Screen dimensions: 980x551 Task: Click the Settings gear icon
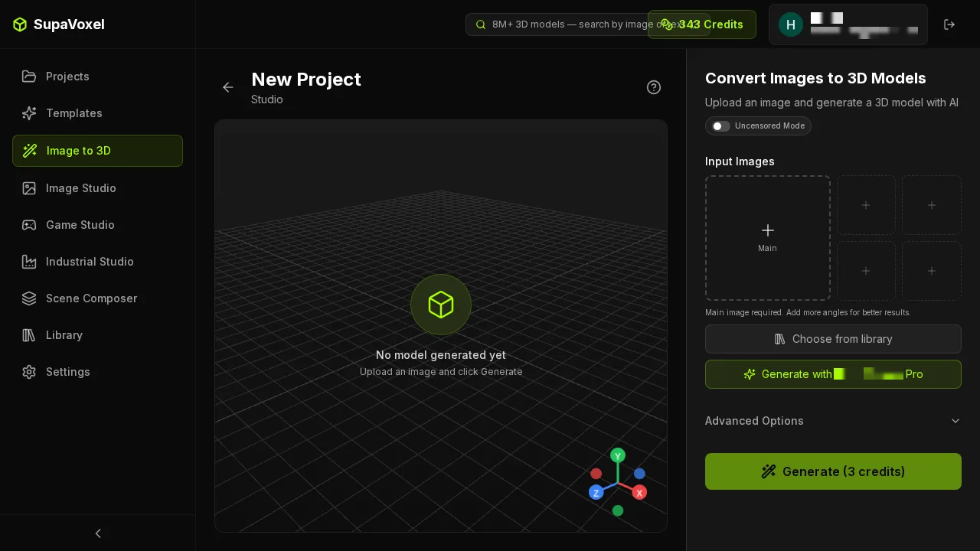pyautogui.click(x=29, y=372)
